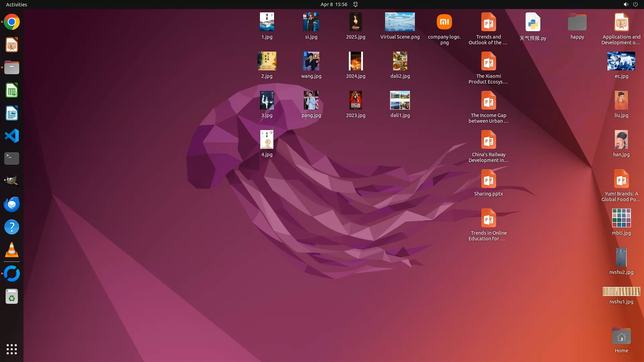Select the 天气预报.py Python file

(533, 22)
